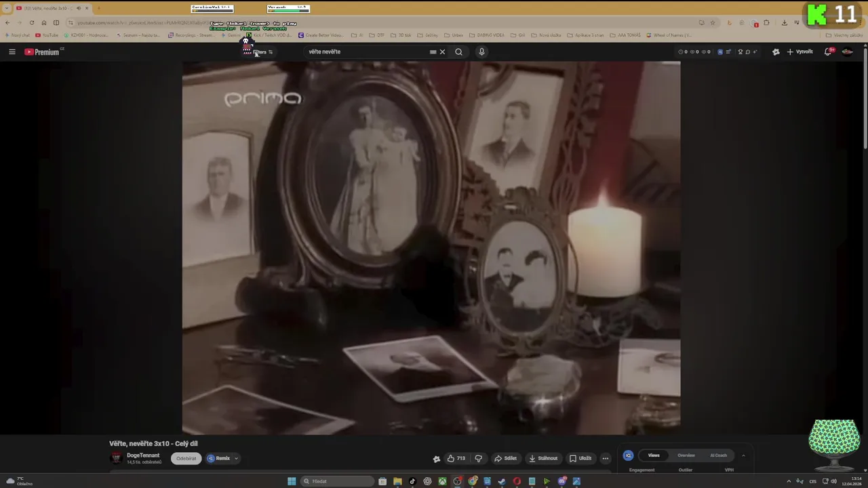Viewport: 868px width, 488px height.
Task: Bookmark this page with the star icon
Action: pyautogui.click(x=713, y=22)
